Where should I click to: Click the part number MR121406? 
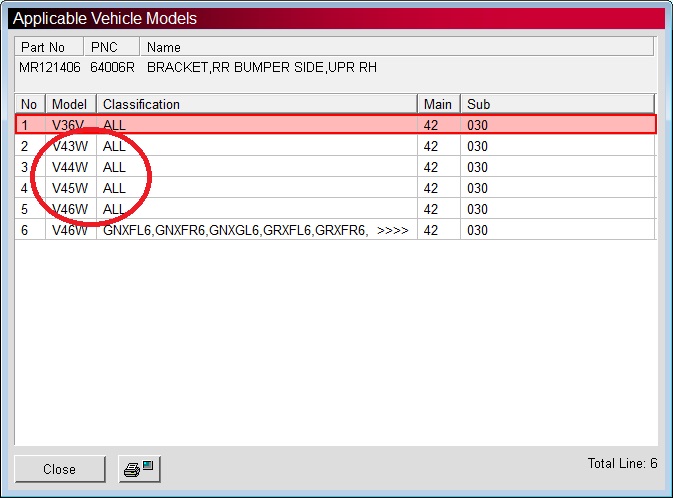point(49,67)
